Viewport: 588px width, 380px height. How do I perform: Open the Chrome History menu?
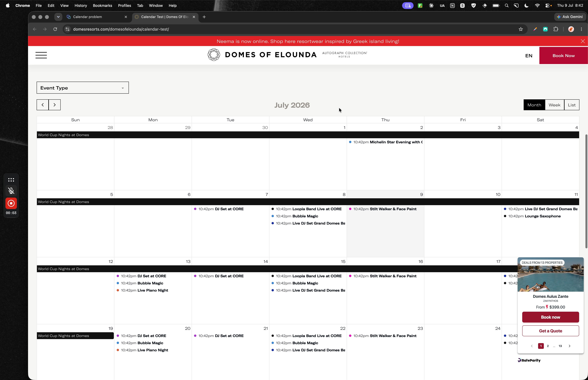coord(81,5)
